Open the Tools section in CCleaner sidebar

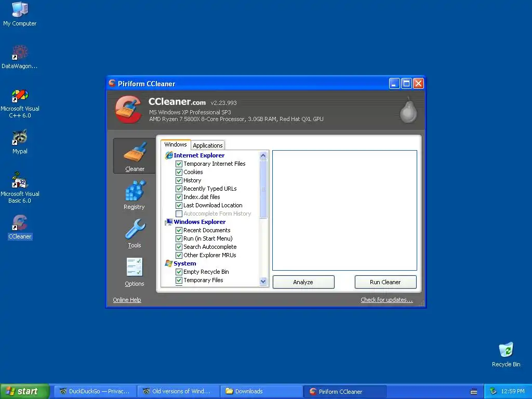[135, 233]
